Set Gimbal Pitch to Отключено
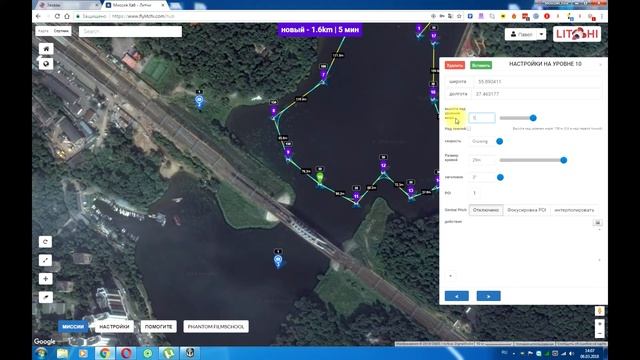This screenshot has width=640, height=360. tap(486, 210)
